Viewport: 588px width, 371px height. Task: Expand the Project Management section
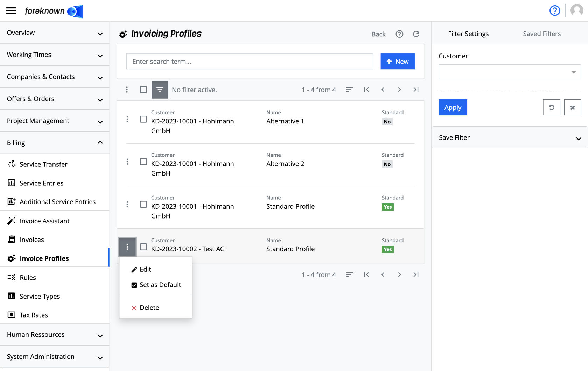pyautogui.click(x=55, y=121)
